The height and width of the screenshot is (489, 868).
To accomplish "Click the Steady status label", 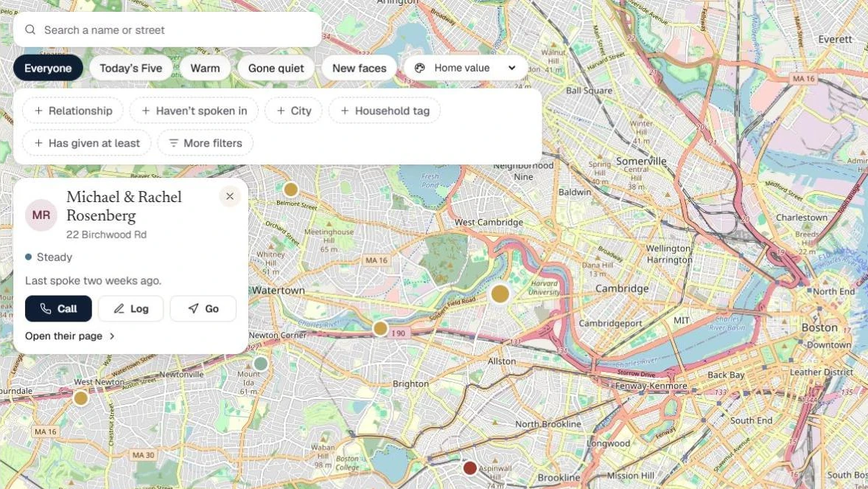I will 55,257.
